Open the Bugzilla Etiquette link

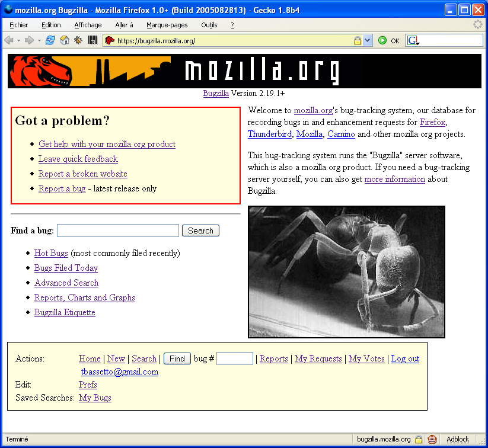(65, 312)
